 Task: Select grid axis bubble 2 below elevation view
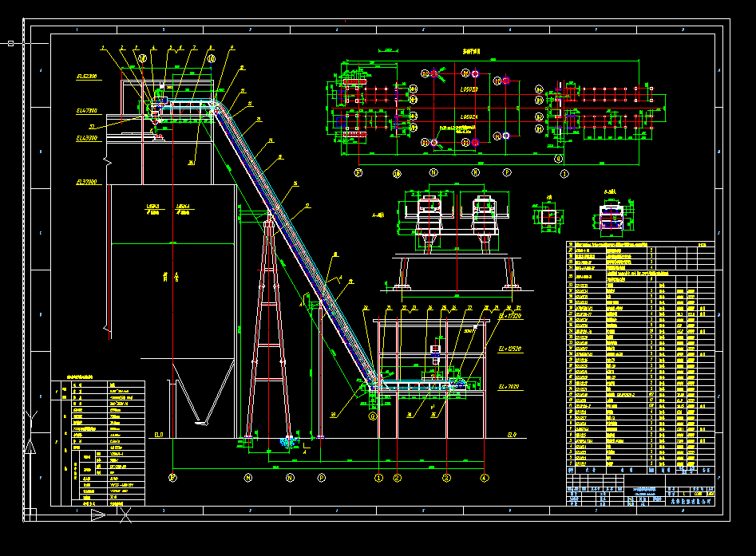pyautogui.click(x=397, y=478)
